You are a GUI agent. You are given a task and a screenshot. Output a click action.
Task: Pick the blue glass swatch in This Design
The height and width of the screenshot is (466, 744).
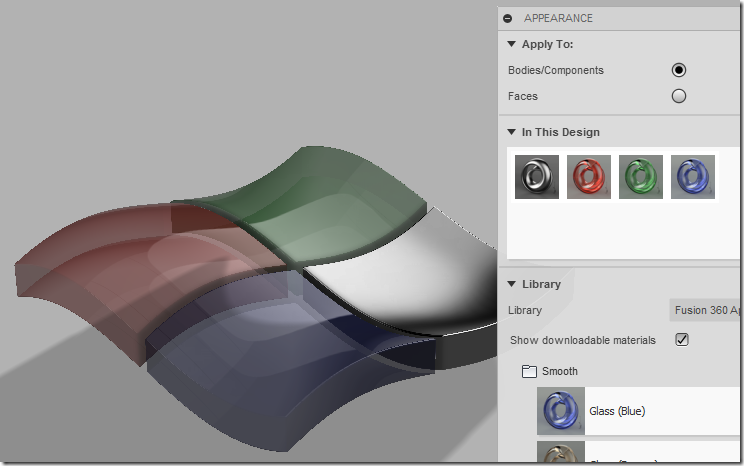693,177
